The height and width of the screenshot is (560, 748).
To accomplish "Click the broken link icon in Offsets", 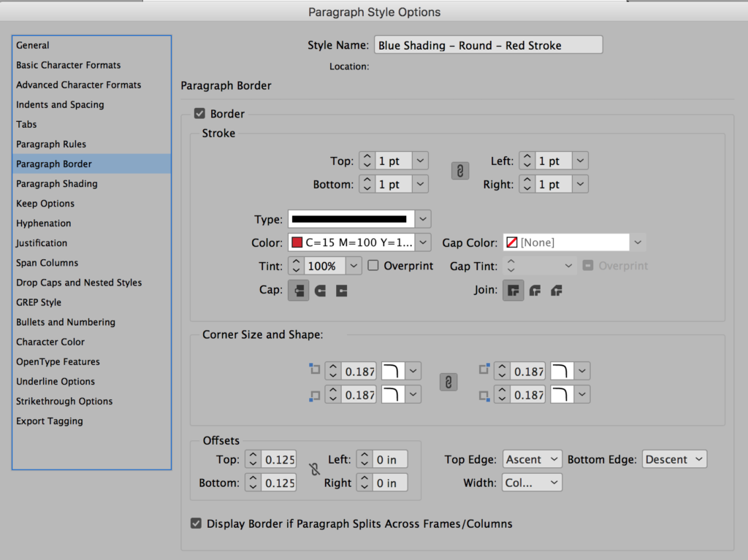I will [315, 471].
